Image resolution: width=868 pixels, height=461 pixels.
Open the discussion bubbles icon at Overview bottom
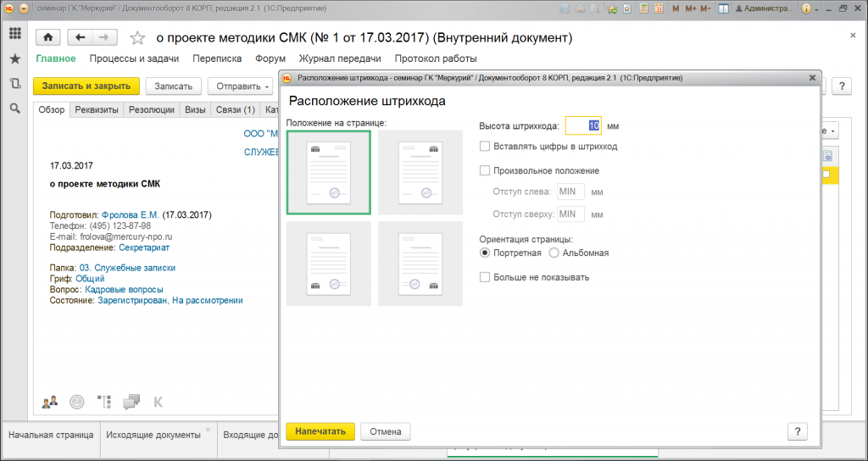(x=131, y=402)
